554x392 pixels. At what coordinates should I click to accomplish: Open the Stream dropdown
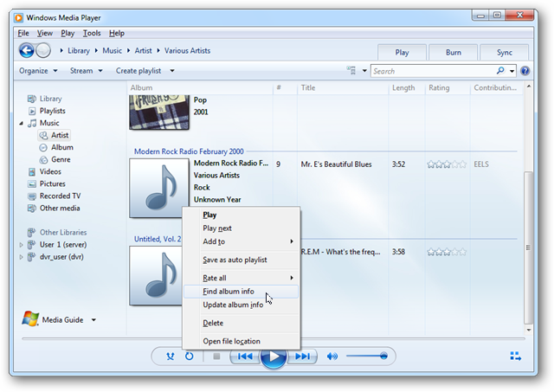(87, 71)
